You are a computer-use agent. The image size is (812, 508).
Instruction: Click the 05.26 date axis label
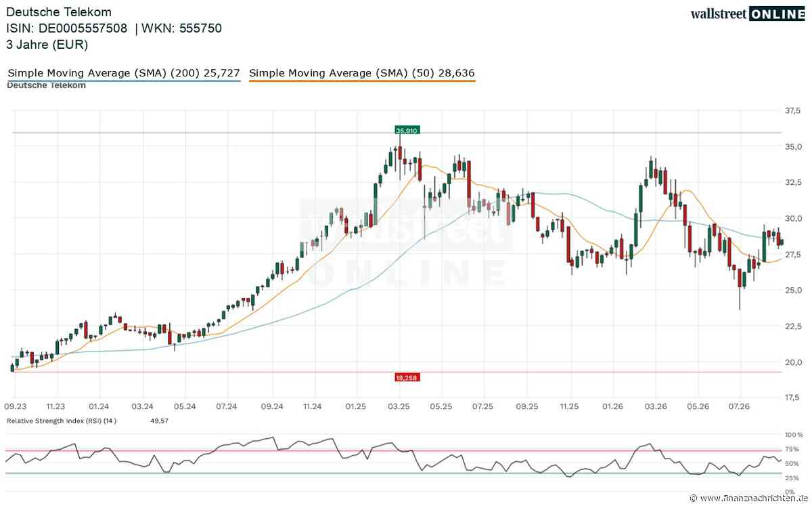(x=698, y=406)
